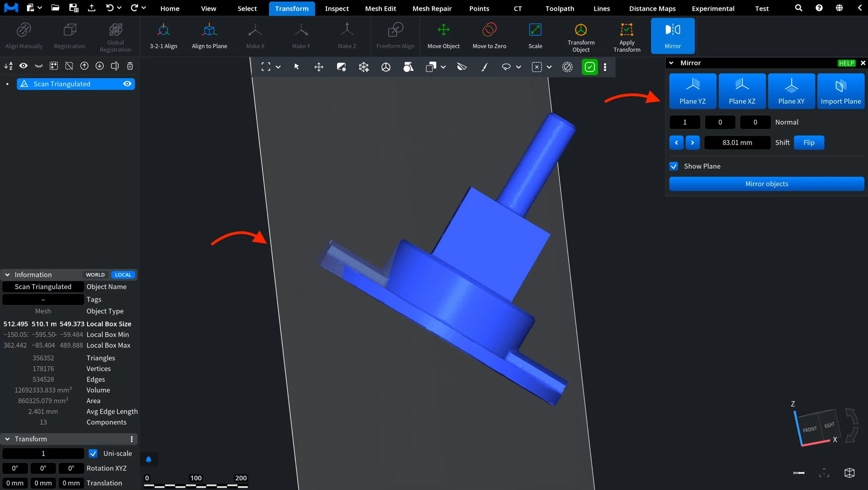
Task: Collapse the Mirror panel chevron
Action: coord(671,63)
